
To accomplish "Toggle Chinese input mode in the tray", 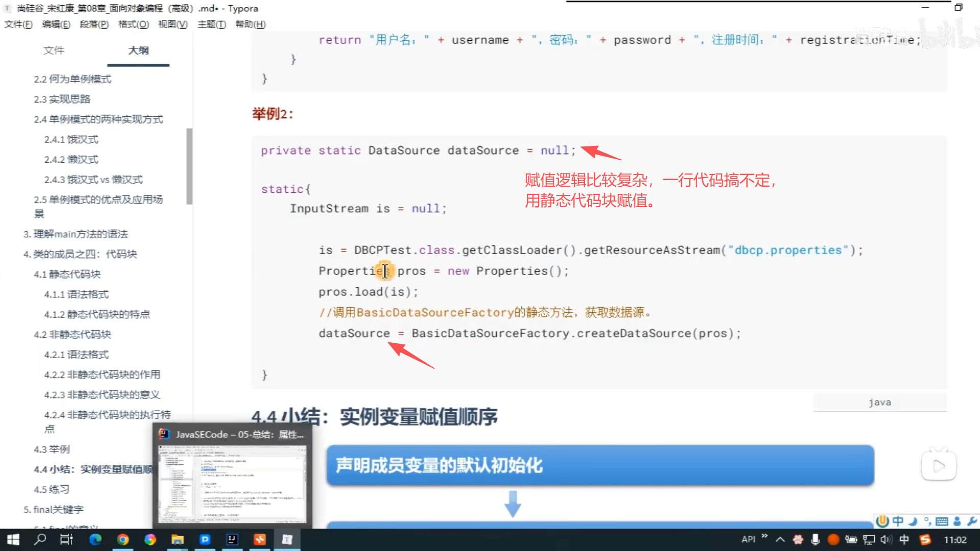I will click(x=904, y=539).
